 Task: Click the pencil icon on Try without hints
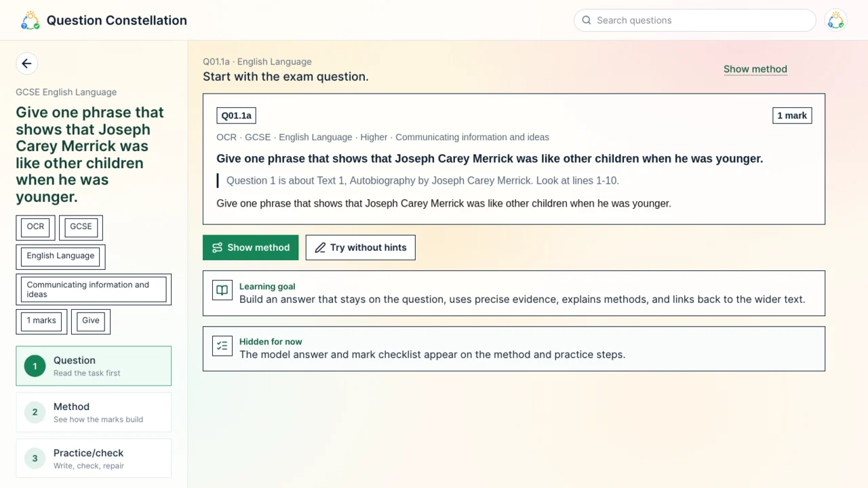pos(320,248)
